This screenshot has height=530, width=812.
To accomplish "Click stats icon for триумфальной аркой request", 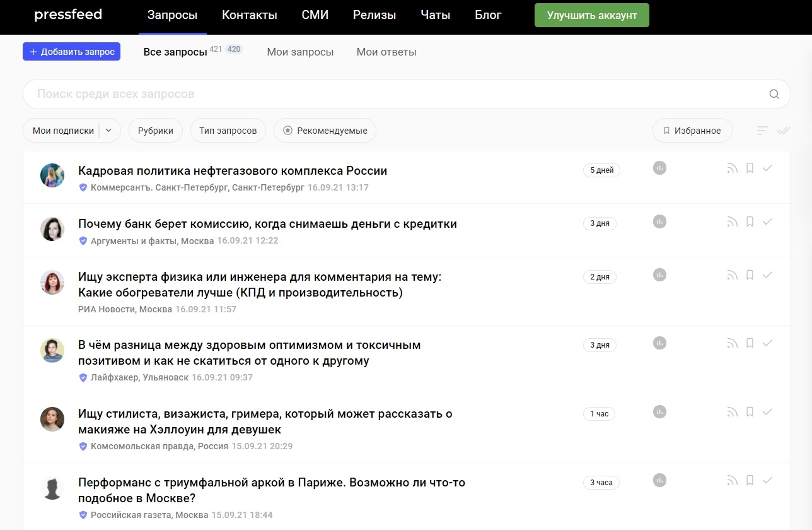I will click(659, 480).
